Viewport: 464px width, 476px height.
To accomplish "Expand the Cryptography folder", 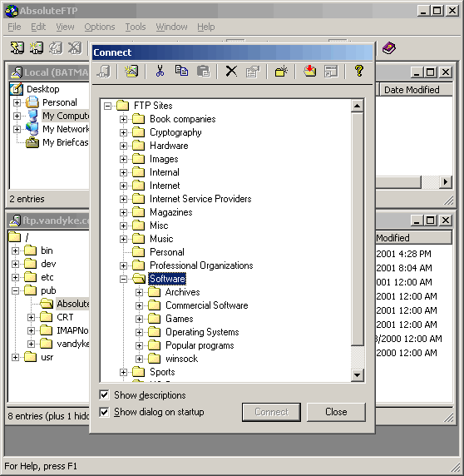I will (123, 132).
